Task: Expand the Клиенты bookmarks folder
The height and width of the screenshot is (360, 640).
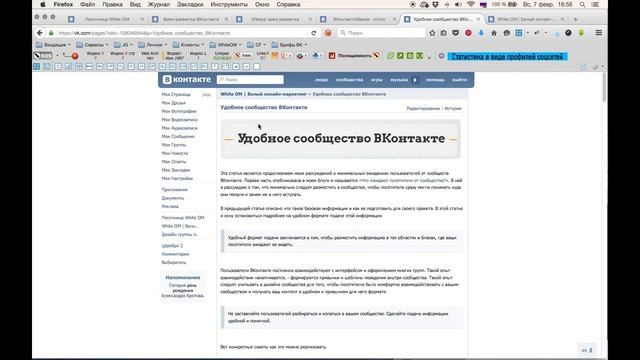Action: [x=188, y=45]
